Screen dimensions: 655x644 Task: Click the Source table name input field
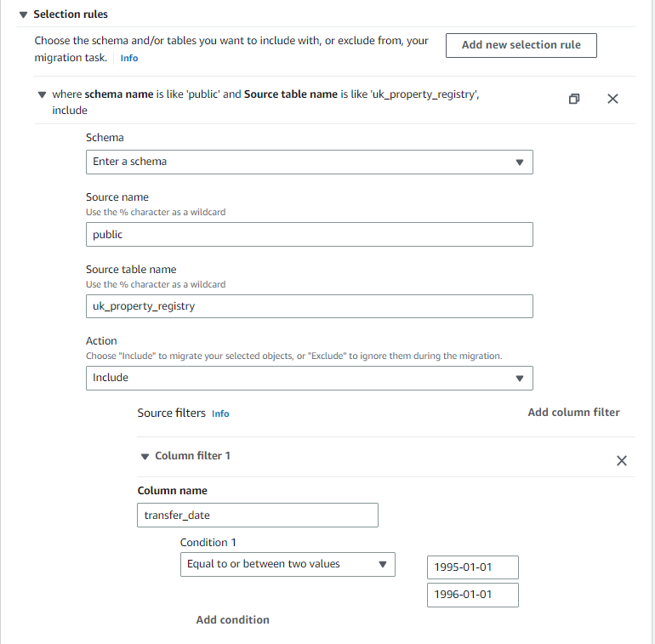click(x=309, y=306)
